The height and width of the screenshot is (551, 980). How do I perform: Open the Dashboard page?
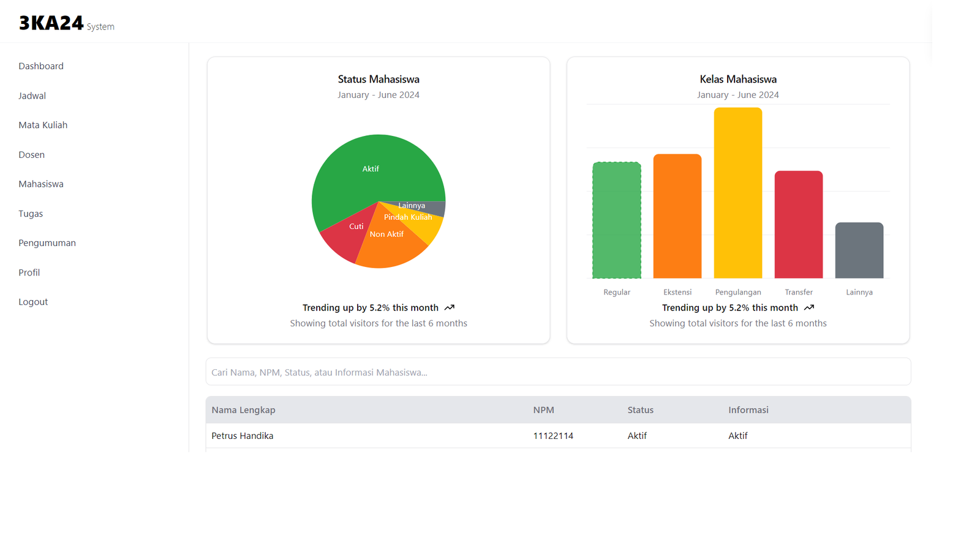pos(41,66)
